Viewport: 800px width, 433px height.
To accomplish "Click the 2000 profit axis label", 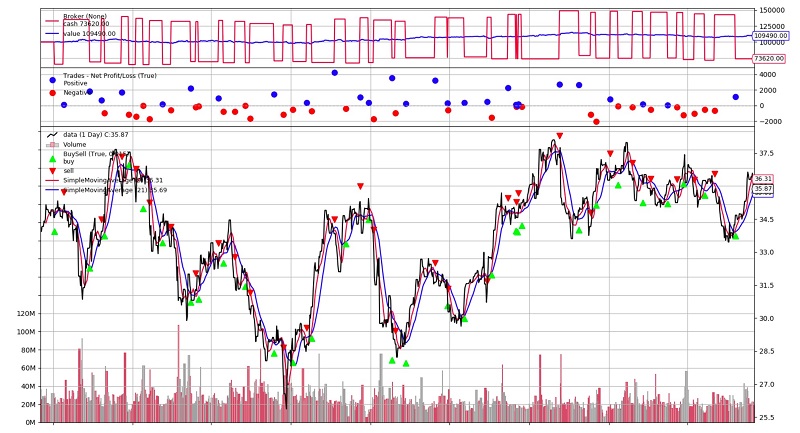I will tap(768, 90).
